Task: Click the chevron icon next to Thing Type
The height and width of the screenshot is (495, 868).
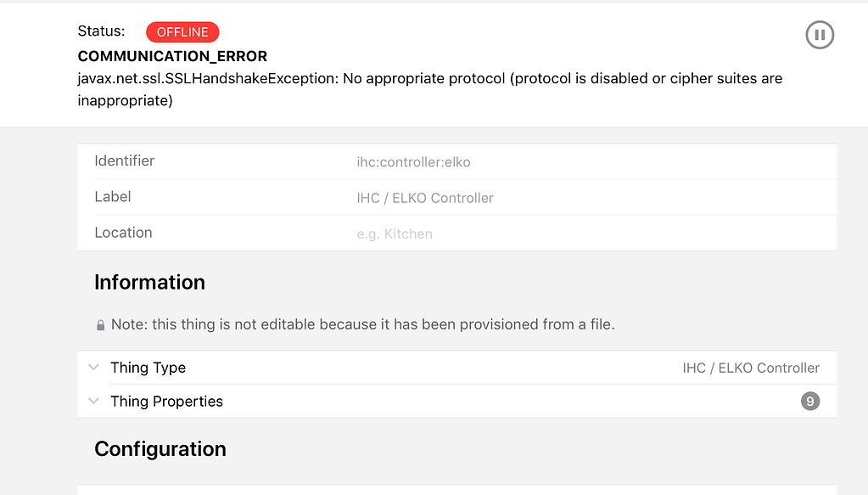Action: [93, 367]
